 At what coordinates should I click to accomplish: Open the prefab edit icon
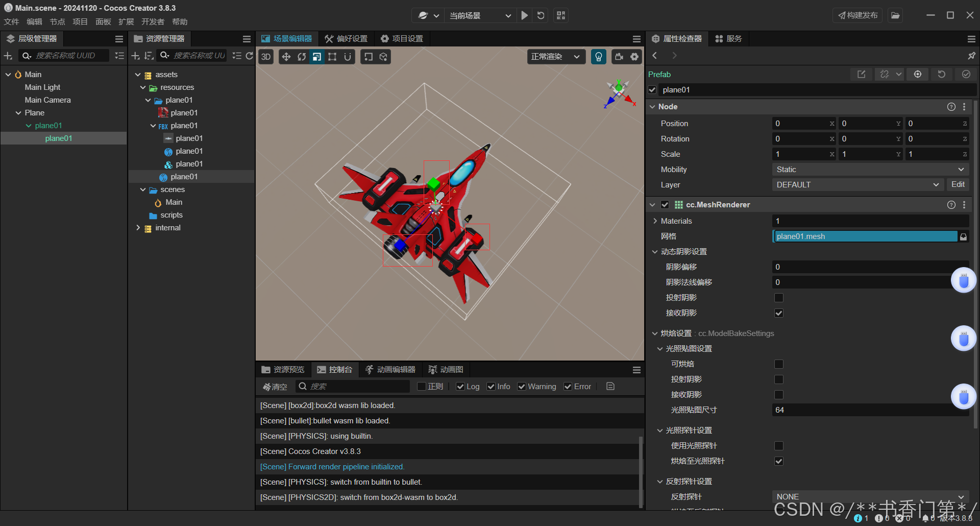click(x=862, y=75)
